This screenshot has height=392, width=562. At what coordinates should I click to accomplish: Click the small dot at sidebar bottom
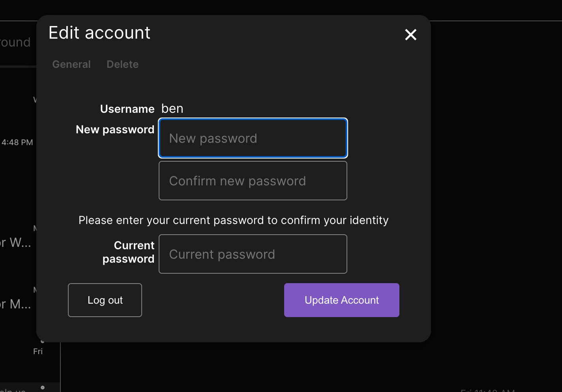click(x=43, y=388)
